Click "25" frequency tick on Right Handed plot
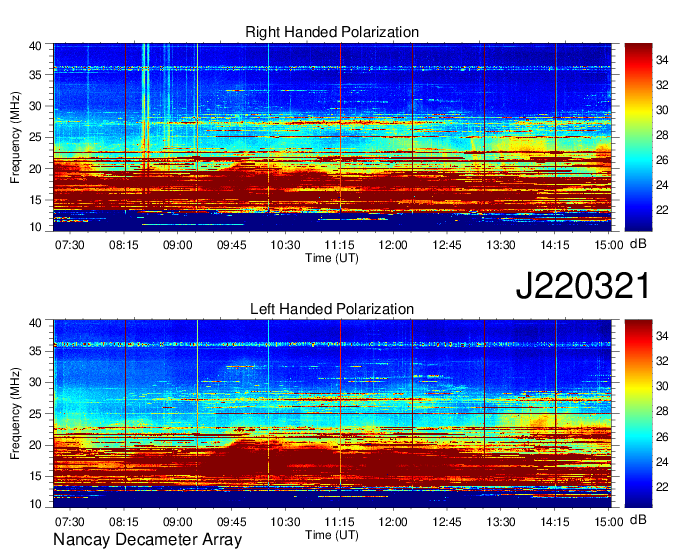Viewport: 680px width, 552px height. coord(36,137)
